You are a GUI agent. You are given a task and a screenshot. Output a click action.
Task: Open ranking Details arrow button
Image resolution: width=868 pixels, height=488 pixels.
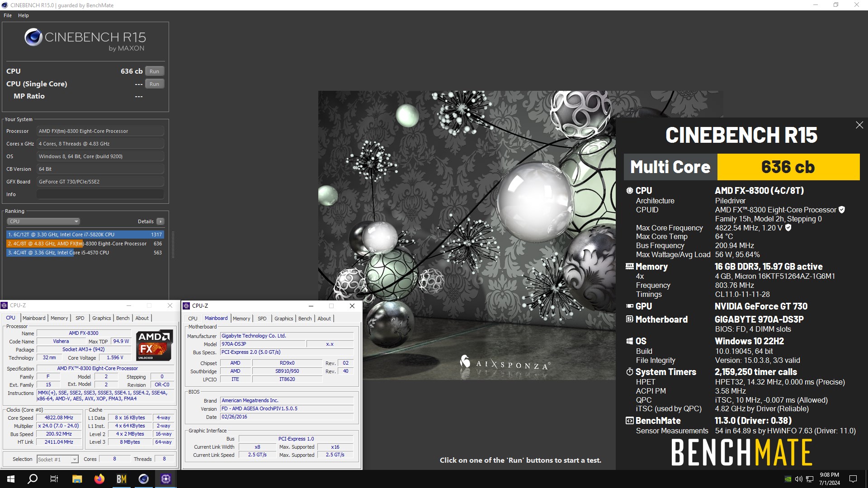(160, 221)
